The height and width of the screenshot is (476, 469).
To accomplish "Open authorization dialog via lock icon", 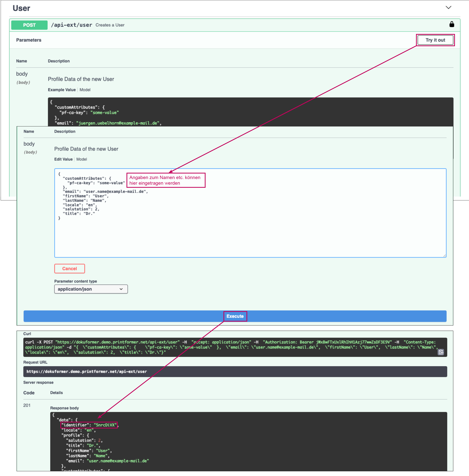I will click(452, 24).
